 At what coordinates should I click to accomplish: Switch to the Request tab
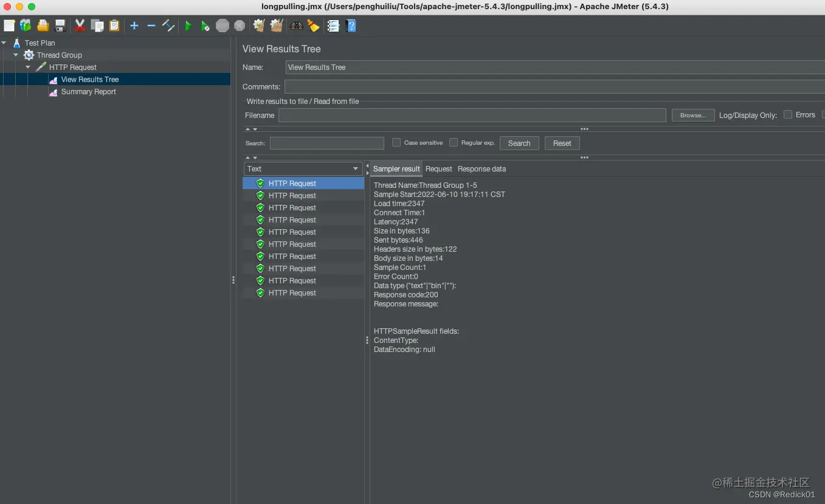click(439, 169)
